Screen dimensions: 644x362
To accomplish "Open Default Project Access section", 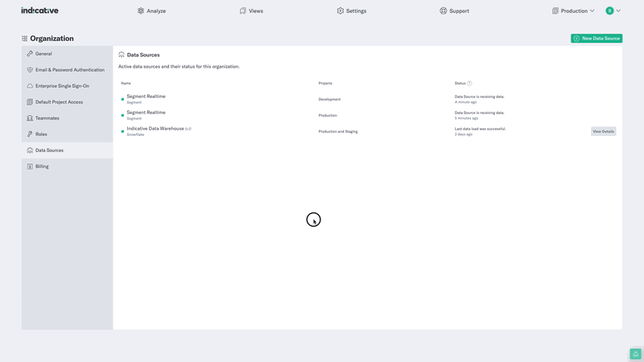I will point(68,102).
